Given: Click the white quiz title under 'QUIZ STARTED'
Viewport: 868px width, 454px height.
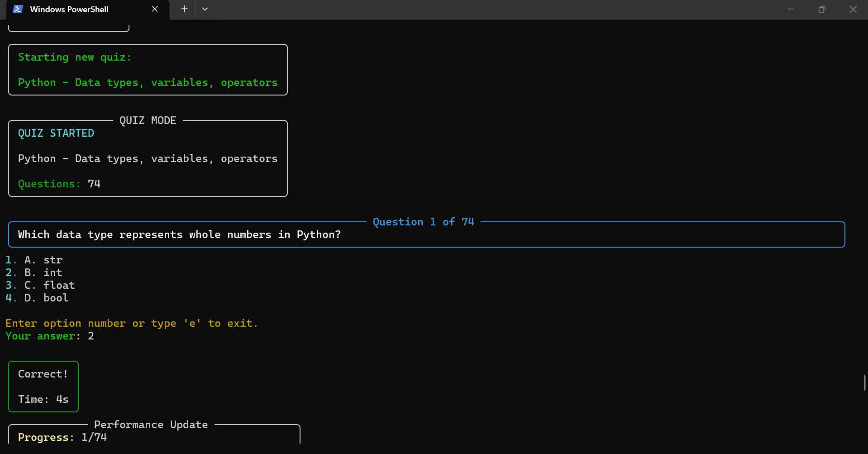Looking at the screenshot, I should click(148, 158).
